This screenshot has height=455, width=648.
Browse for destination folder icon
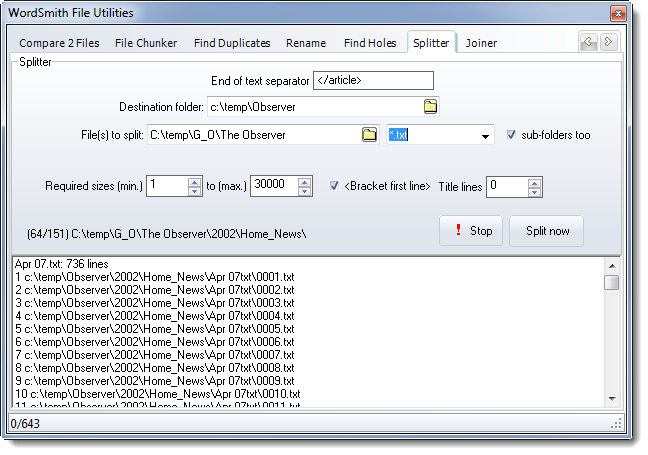430,106
